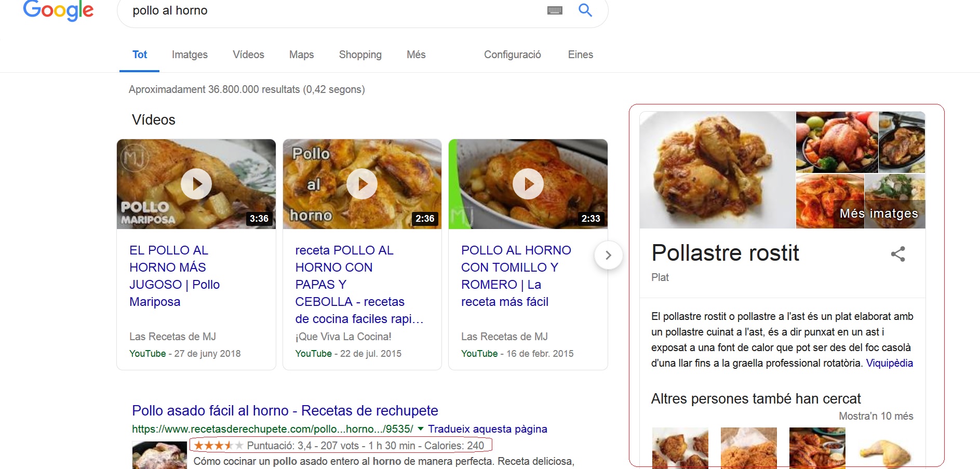Share the Pollastre rostit panel
Image resolution: width=980 pixels, height=469 pixels.
coord(897,254)
